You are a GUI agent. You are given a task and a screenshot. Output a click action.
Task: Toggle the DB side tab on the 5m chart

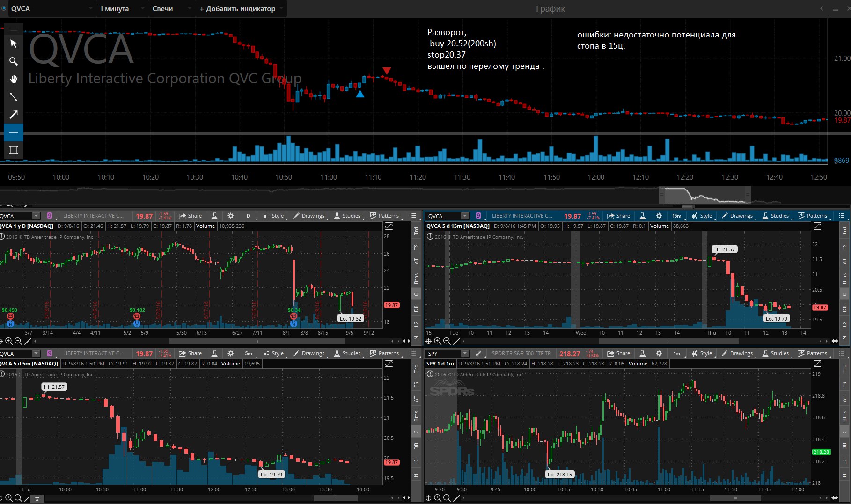pyautogui.click(x=416, y=446)
